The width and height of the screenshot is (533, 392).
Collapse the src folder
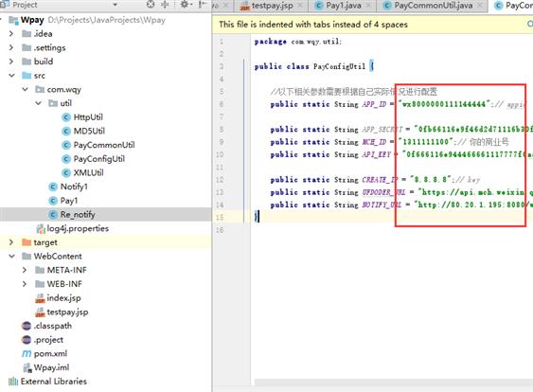pos(12,75)
